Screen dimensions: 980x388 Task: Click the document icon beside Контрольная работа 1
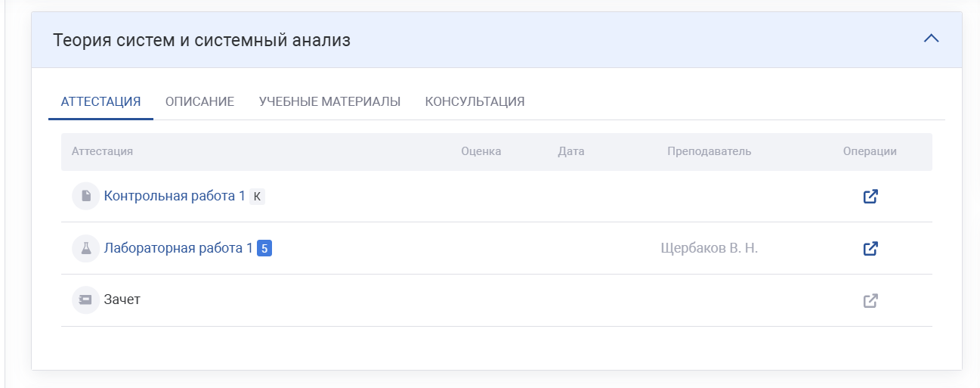pyautogui.click(x=85, y=197)
